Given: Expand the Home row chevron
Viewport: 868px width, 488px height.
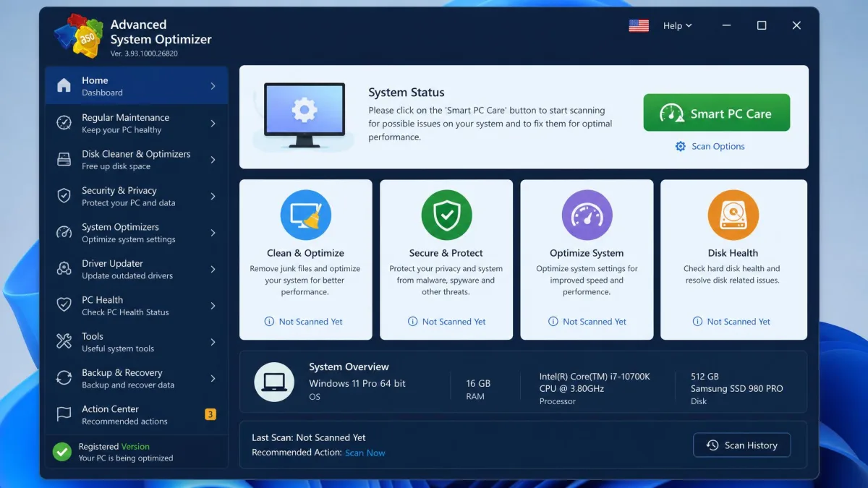Looking at the screenshot, I should 213,86.
